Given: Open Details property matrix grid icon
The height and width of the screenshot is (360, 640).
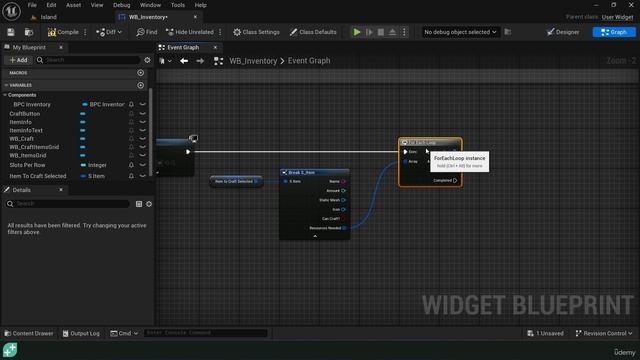Looking at the screenshot, I should [x=139, y=204].
